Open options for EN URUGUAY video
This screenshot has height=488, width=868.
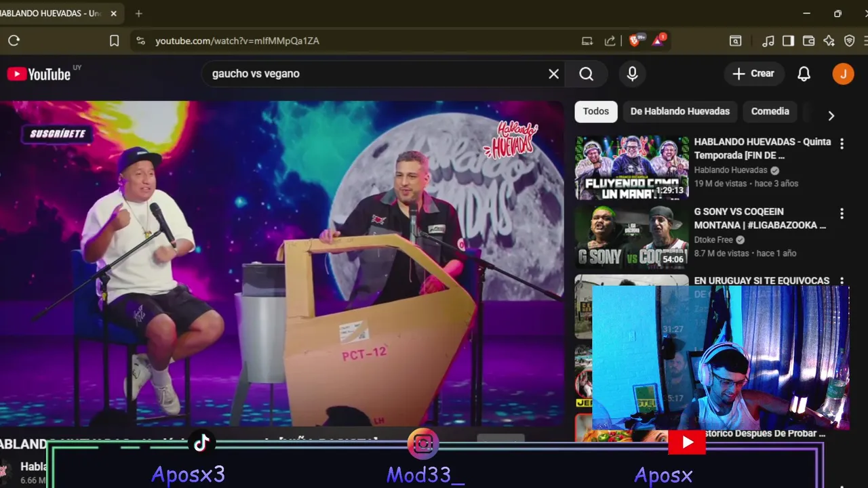click(x=842, y=281)
